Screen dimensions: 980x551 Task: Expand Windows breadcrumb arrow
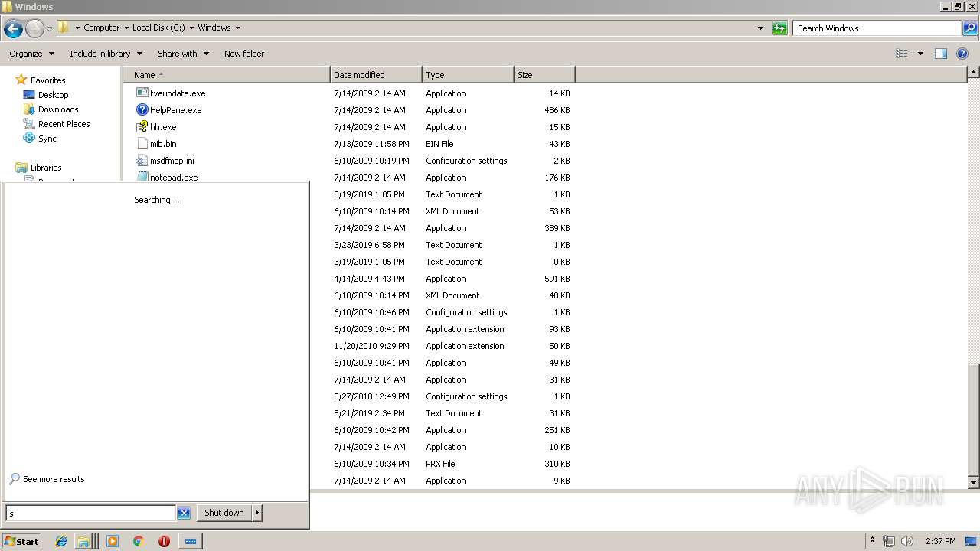point(237,28)
